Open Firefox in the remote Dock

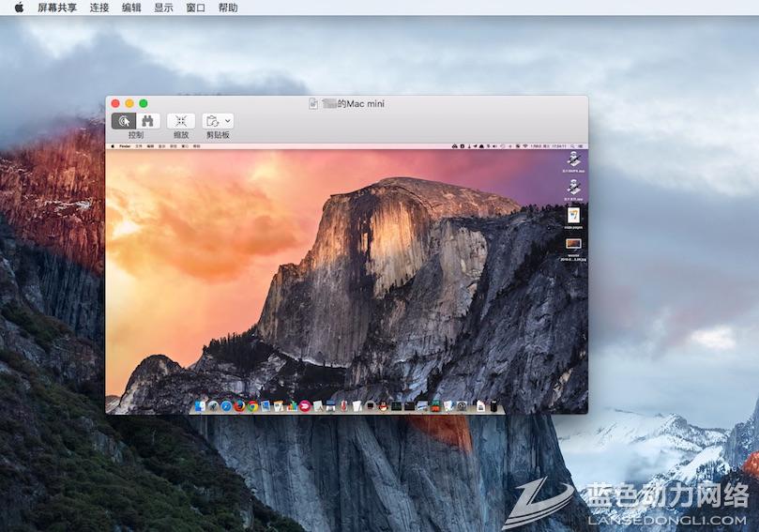point(239,406)
